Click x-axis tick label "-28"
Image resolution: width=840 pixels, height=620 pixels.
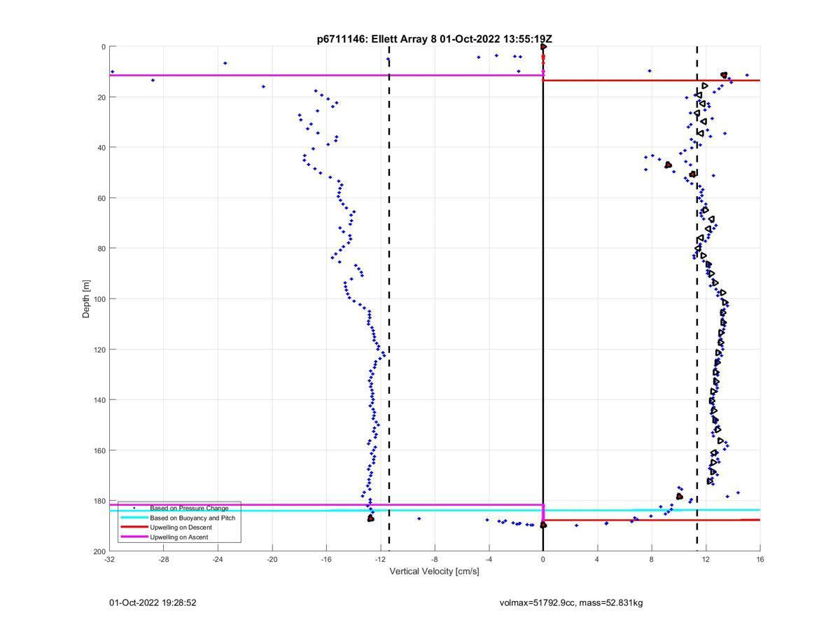click(x=163, y=559)
